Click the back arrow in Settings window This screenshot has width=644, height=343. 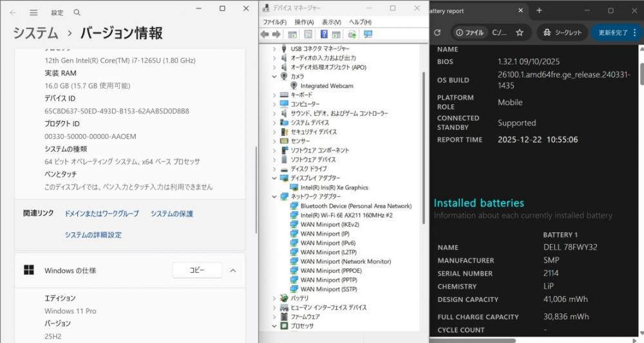tap(13, 13)
